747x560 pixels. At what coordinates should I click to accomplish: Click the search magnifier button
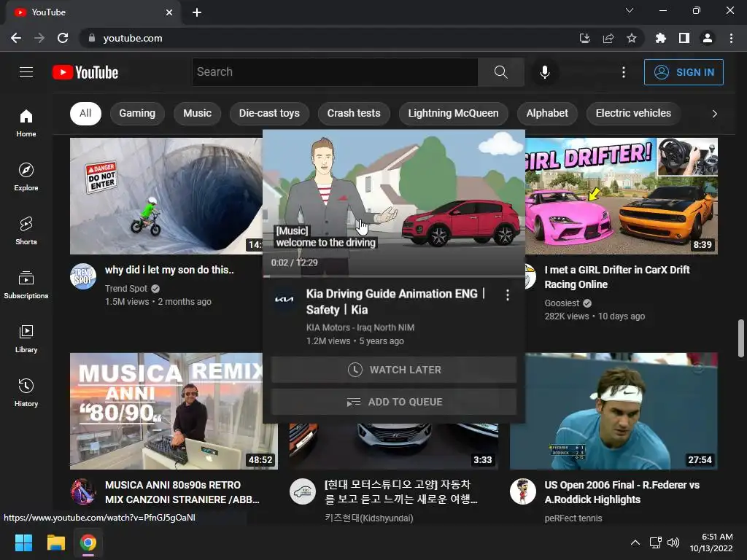click(x=500, y=72)
